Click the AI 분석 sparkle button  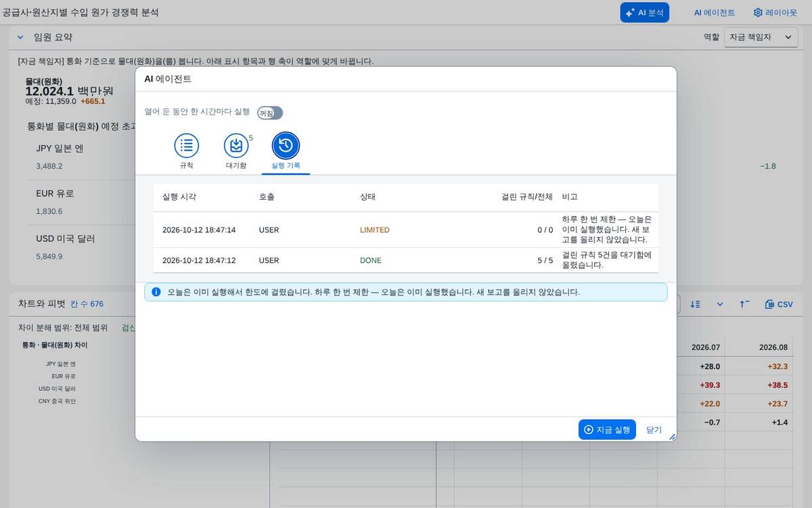[x=644, y=12]
